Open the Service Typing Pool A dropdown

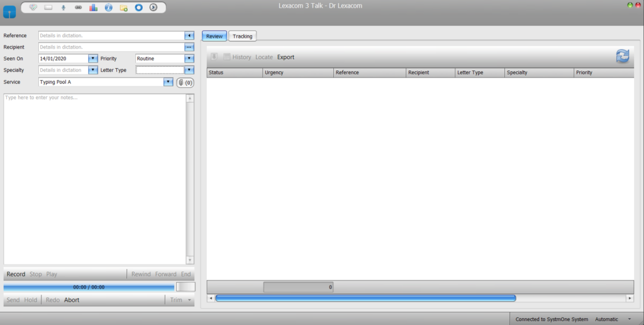168,82
